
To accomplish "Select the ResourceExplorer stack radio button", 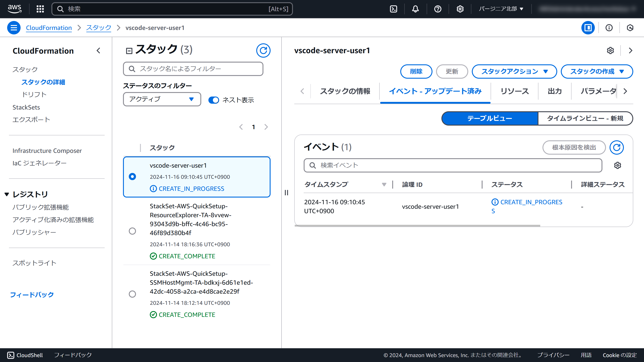I will pyautogui.click(x=132, y=231).
